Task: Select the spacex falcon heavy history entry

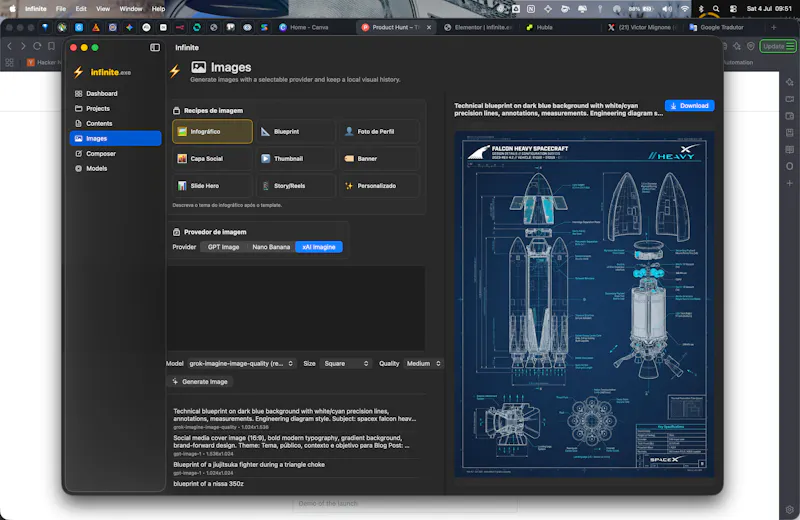Action: 295,418
